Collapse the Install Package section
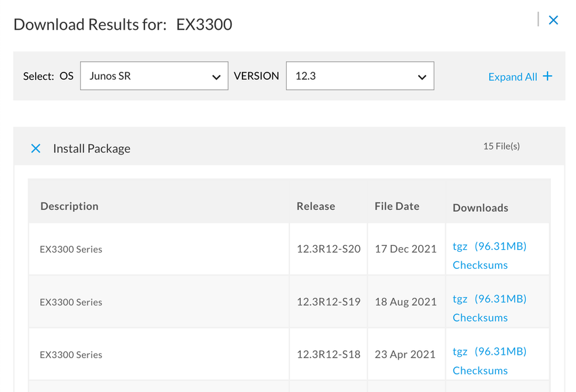The width and height of the screenshot is (576, 392). [36, 149]
